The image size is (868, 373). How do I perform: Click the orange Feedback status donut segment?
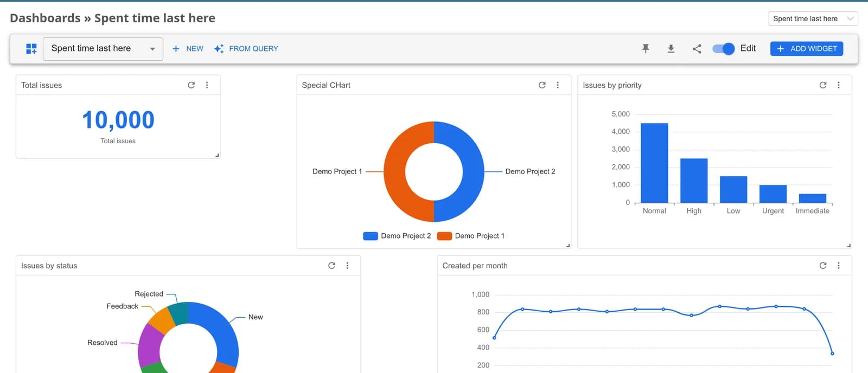tap(162, 320)
